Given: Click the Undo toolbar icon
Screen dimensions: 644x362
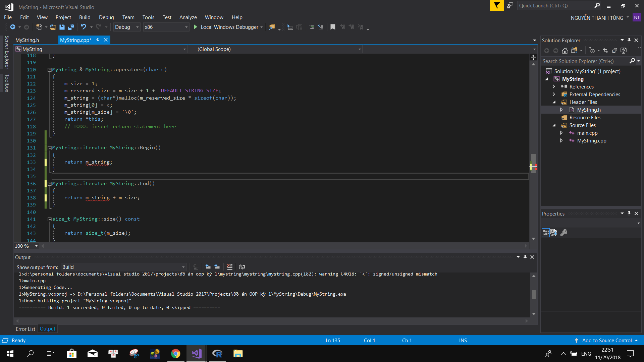Looking at the screenshot, I should 84,27.
